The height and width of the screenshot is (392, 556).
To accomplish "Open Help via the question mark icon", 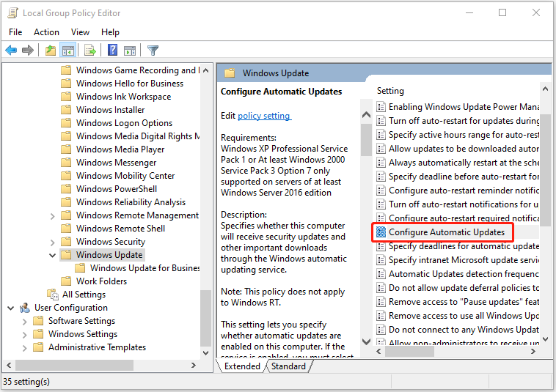I will (113, 51).
